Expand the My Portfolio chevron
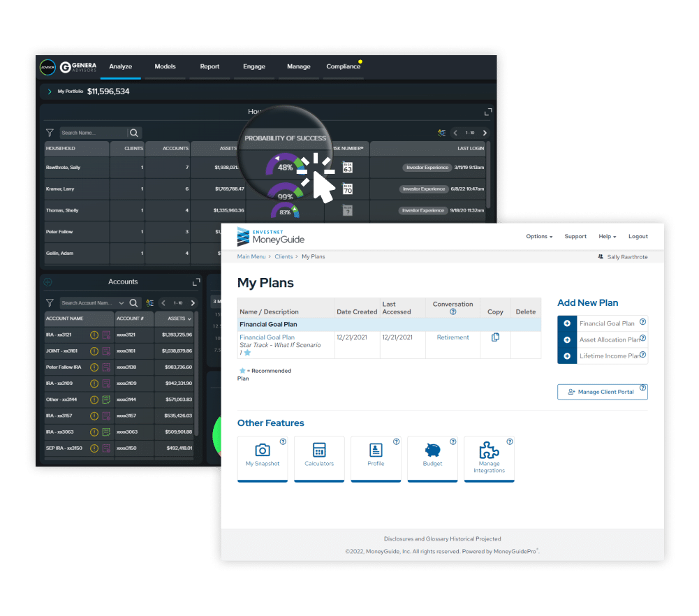699x616 pixels. [50, 91]
